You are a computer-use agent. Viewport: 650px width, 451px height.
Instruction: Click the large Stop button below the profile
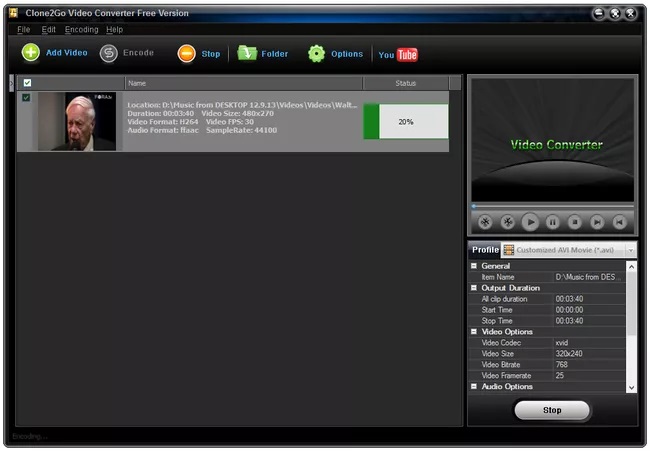coord(552,410)
